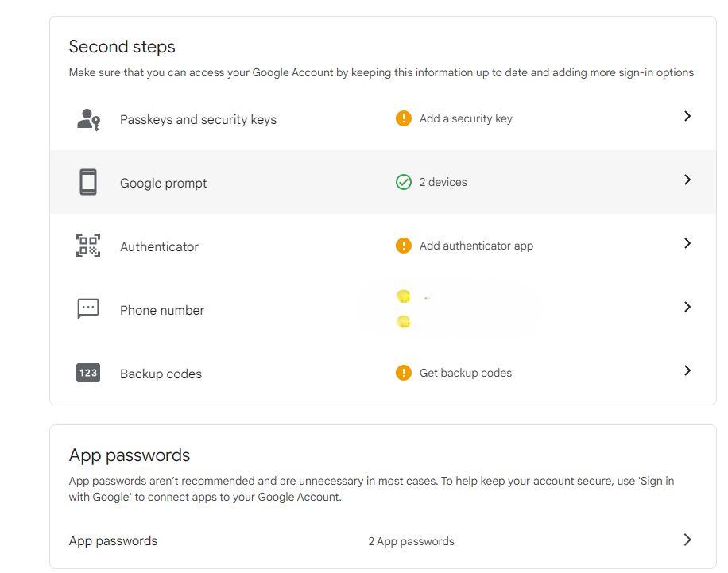The image size is (728, 573).
Task: Click the Phone number message bubble icon
Action: pos(88,309)
